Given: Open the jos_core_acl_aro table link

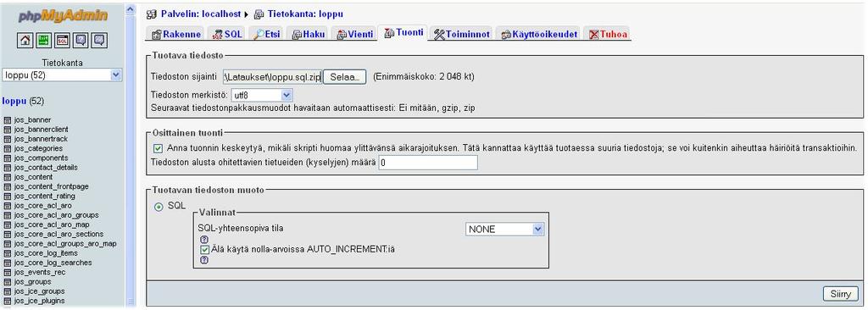Looking at the screenshot, I should coord(42,206).
